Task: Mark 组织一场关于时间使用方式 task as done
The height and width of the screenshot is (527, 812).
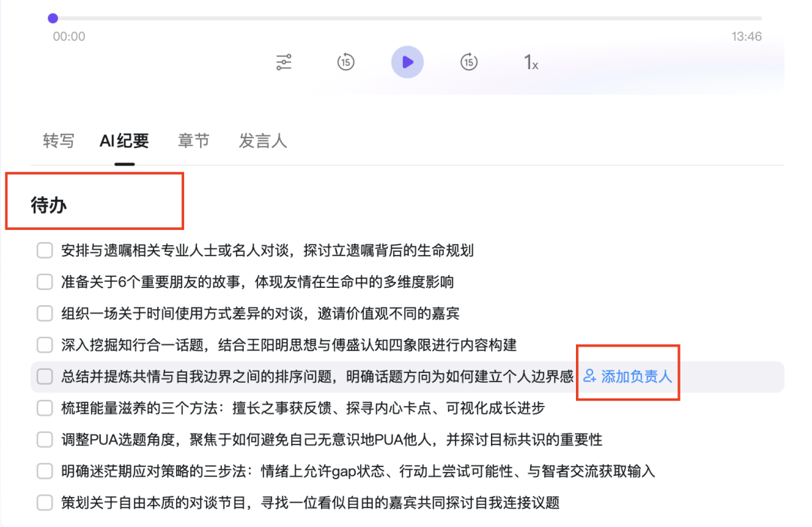Action: [44, 313]
